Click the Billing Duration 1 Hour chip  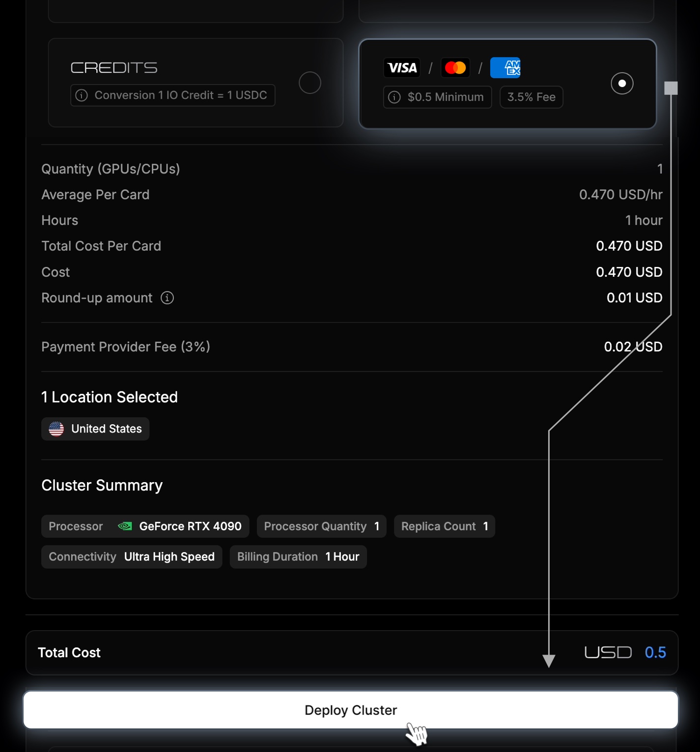pyautogui.click(x=298, y=557)
